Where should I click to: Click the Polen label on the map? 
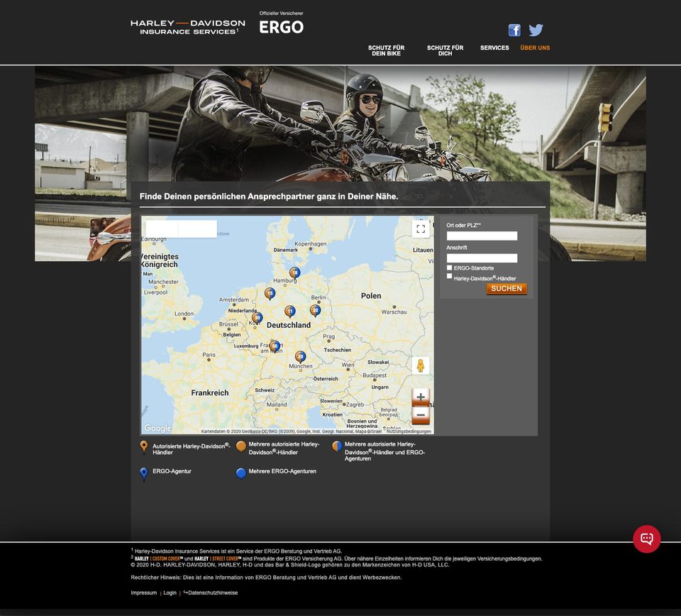coord(371,296)
